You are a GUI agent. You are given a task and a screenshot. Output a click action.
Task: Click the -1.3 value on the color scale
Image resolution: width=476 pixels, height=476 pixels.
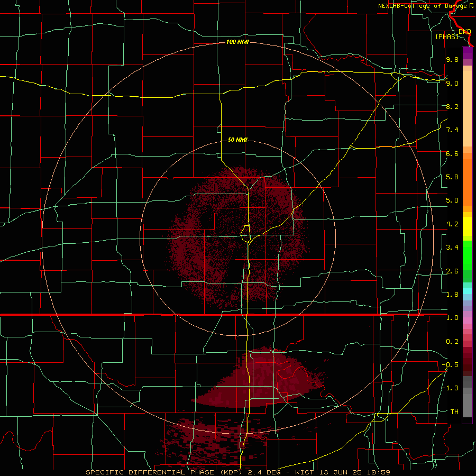(x=450, y=388)
